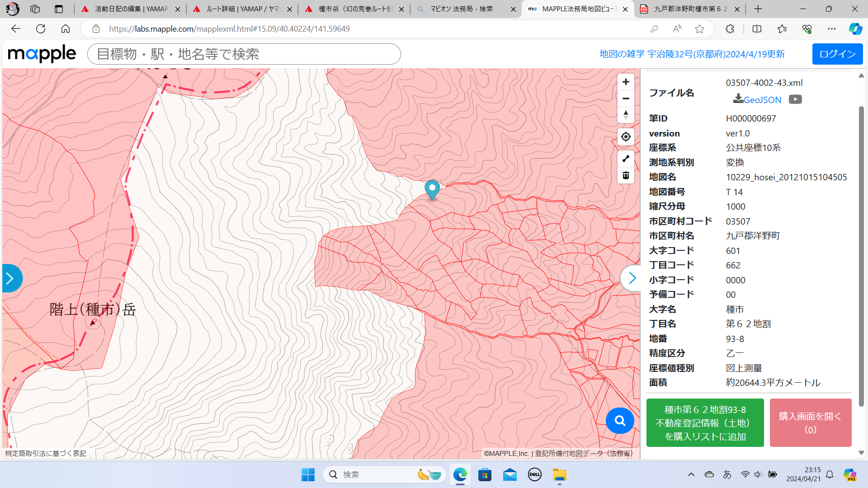868x488 pixels.
Task: Collapse the right info panel chevron
Action: [x=632, y=278]
